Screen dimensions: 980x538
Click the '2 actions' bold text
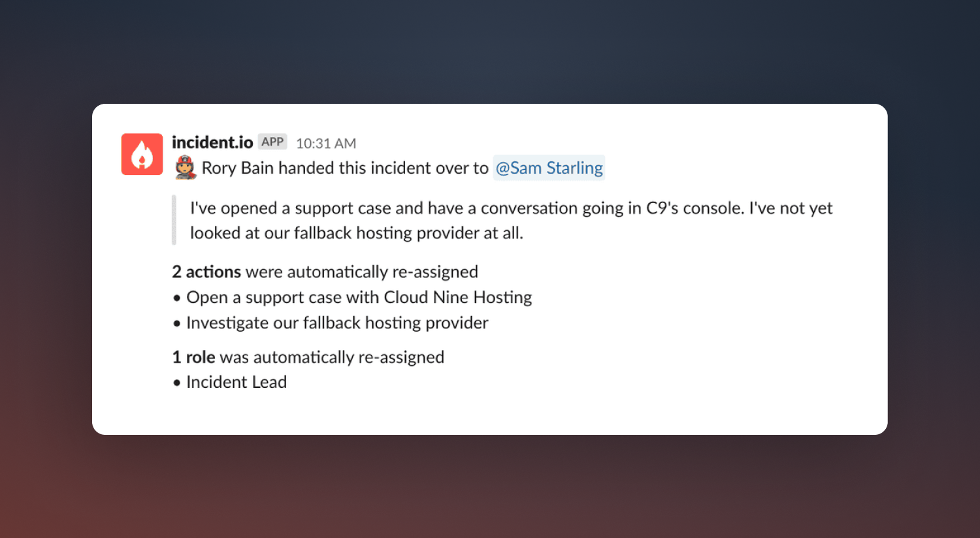(206, 272)
